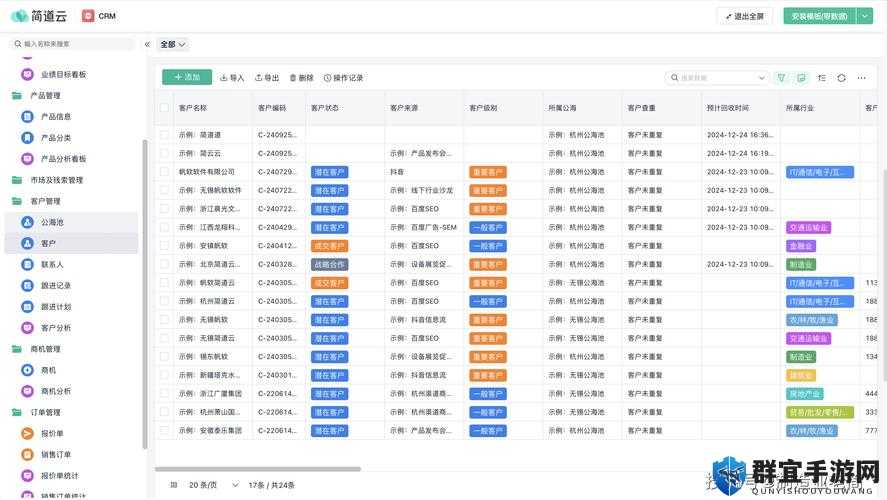Open arrow beside 安装模板 button
Screen dimensions: 887x500
click(865, 16)
